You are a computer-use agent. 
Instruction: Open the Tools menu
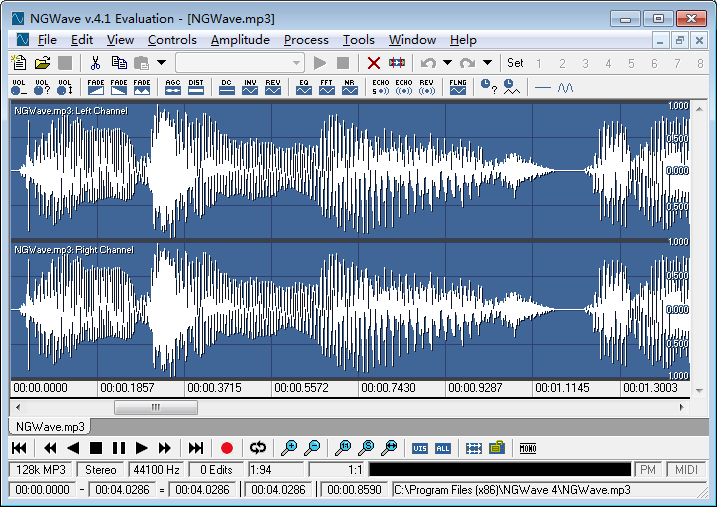coord(359,40)
